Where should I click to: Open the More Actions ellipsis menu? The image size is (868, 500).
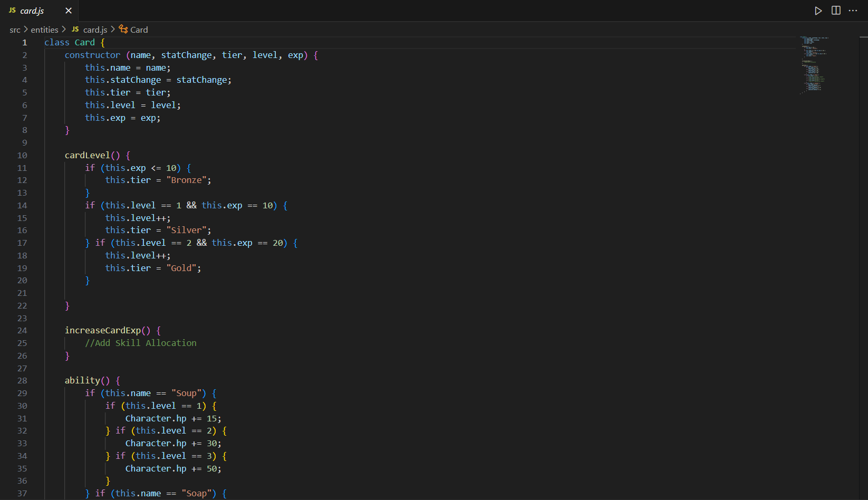tap(853, 11)
